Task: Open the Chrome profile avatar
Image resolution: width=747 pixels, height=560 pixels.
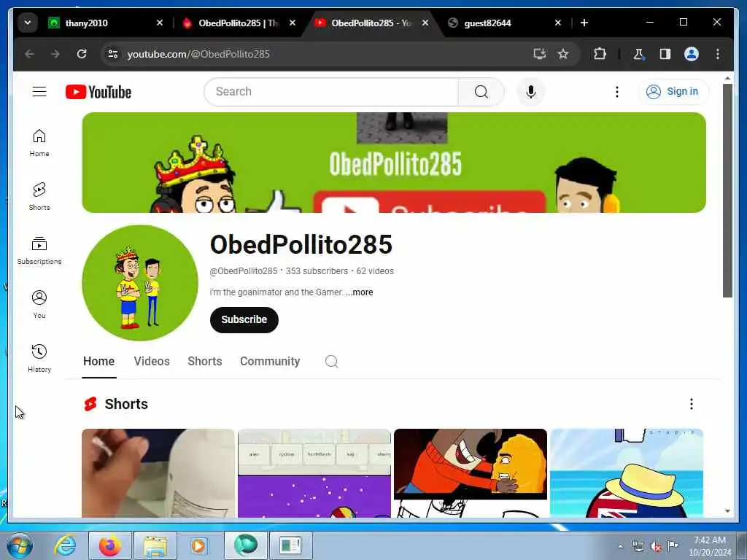Action: (692, 54)
